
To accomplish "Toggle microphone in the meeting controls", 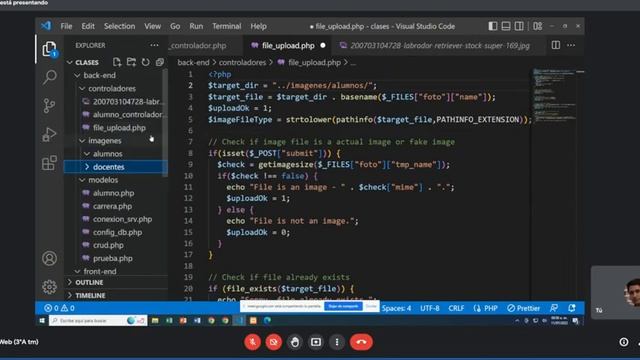I will pos(253,342).
